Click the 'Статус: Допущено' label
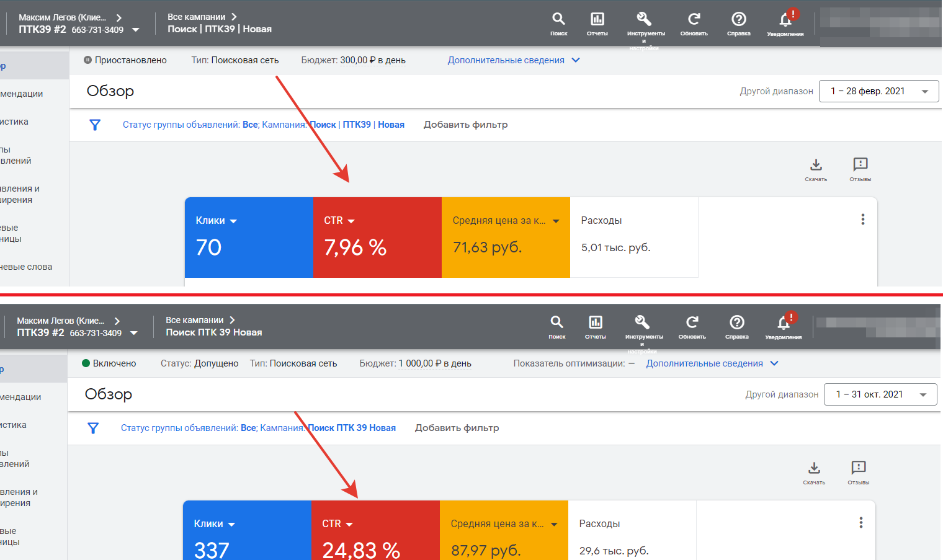Screen dimensions: 943x560 point(199,363)
